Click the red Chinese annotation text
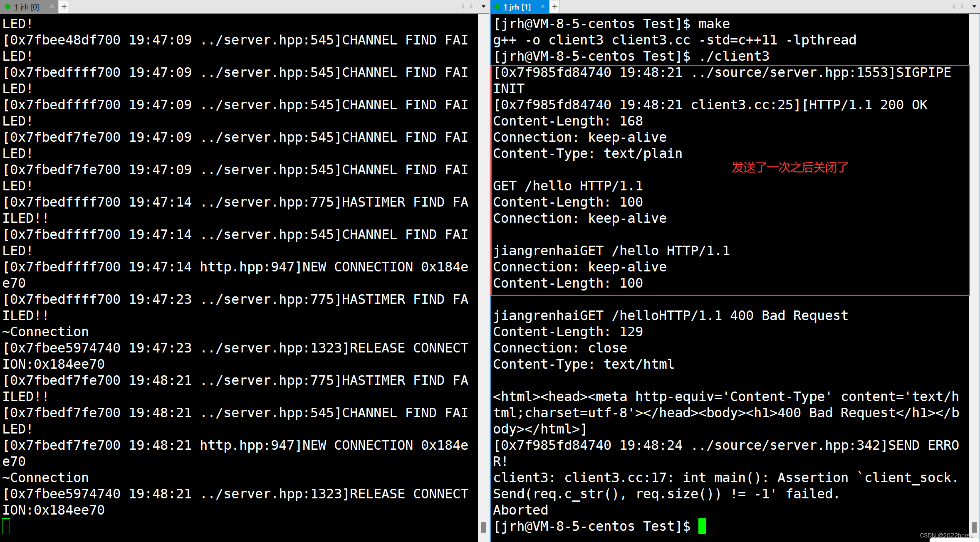Screen dimensions: 980x542 [789, 168]
